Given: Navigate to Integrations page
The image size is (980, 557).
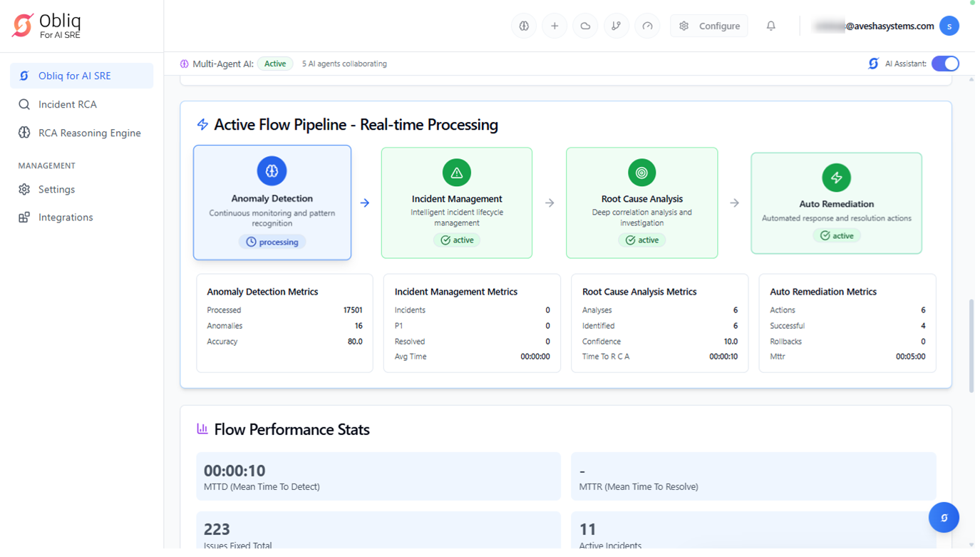Looking at the screenshot, I should click(66, 218).
